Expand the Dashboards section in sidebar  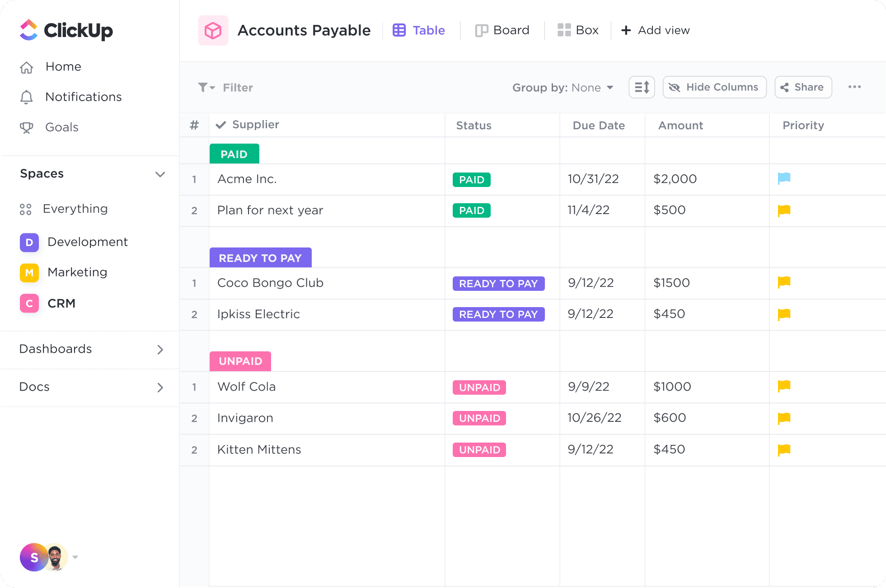pyautogui.click(x=160, y=349)
